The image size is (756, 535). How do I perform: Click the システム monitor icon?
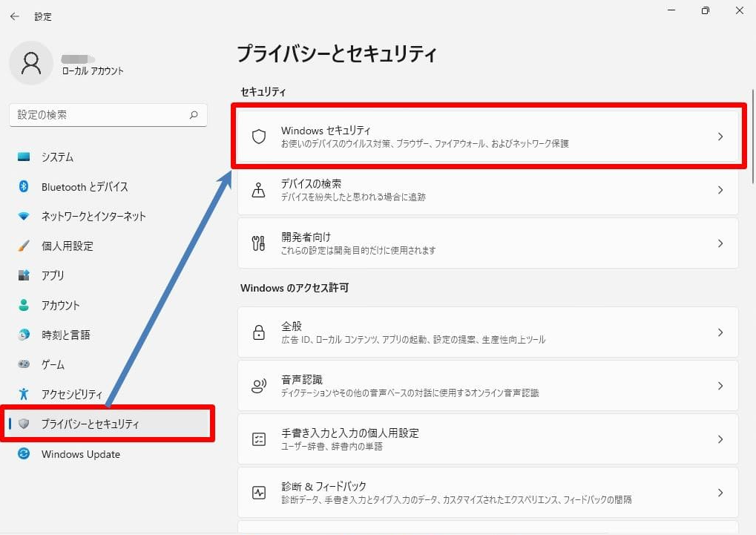(x=24, y=157)
